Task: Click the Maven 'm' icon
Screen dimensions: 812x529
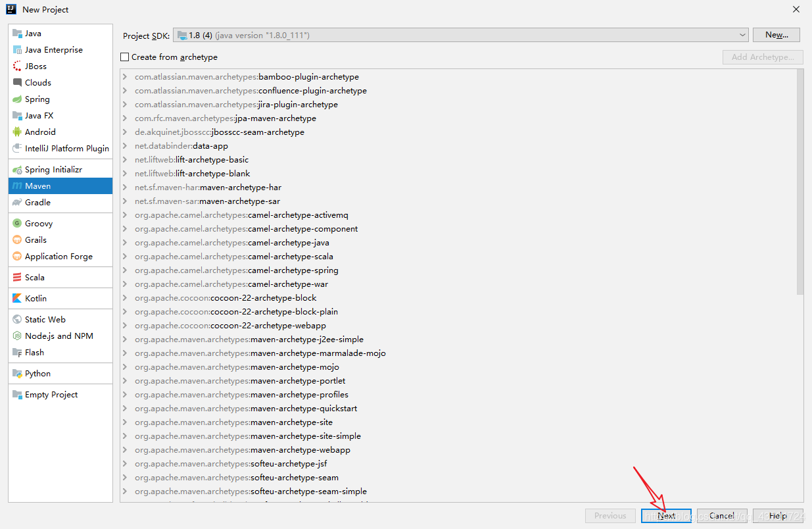Action: [x=17, y=186]
